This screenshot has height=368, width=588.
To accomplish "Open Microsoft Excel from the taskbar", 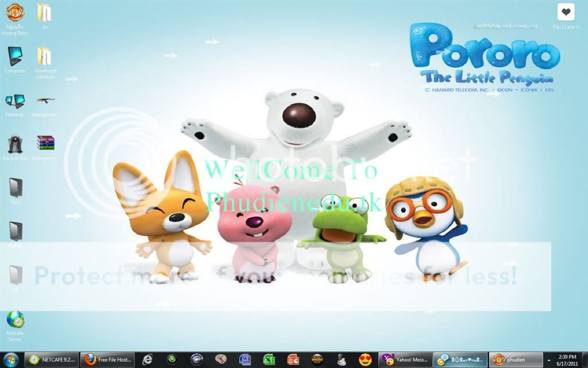I will (269, 360).
